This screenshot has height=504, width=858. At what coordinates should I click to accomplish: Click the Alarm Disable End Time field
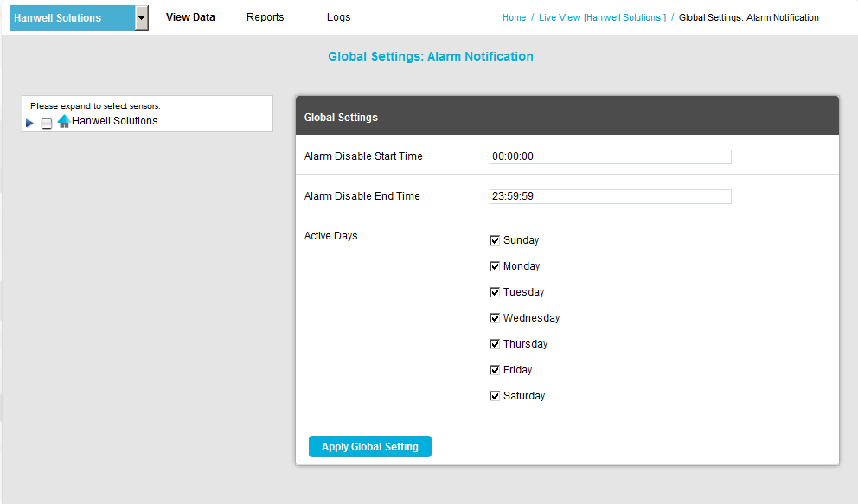pos(610,196)
